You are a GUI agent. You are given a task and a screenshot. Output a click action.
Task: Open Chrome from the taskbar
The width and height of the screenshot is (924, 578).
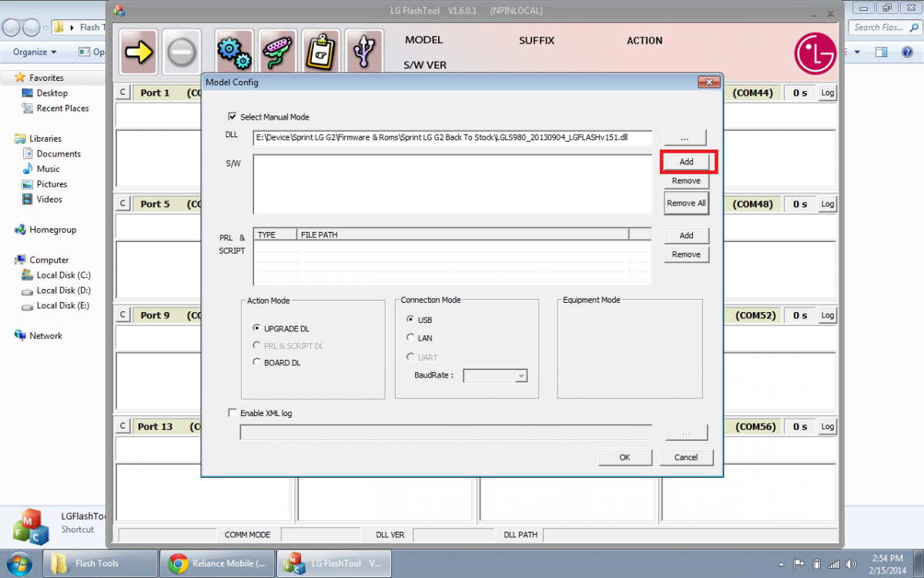coord(217,563)
